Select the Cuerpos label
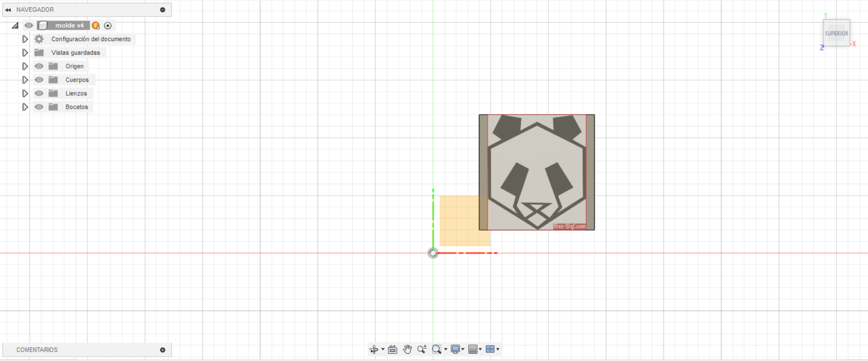The height and width of the screenshot is (361, 868). pos(77,80)
